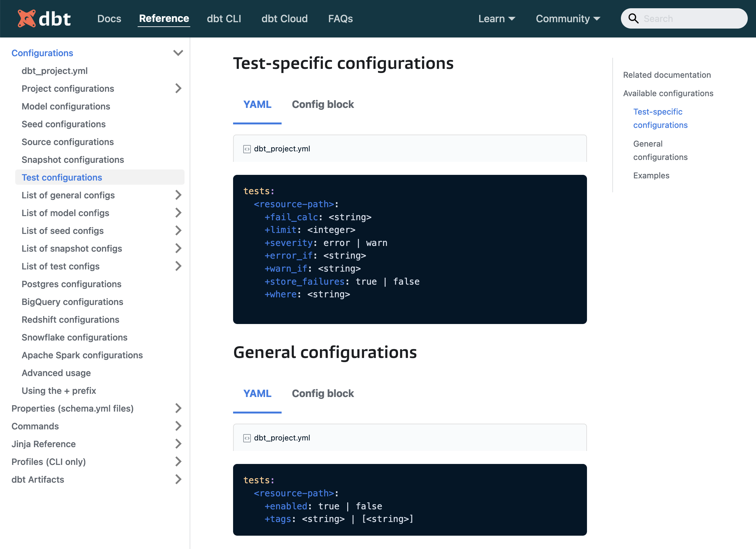Click inside the Search input field
Viewport: 756px width, 549px height.
pyautogui.click(x=687, y=18)
